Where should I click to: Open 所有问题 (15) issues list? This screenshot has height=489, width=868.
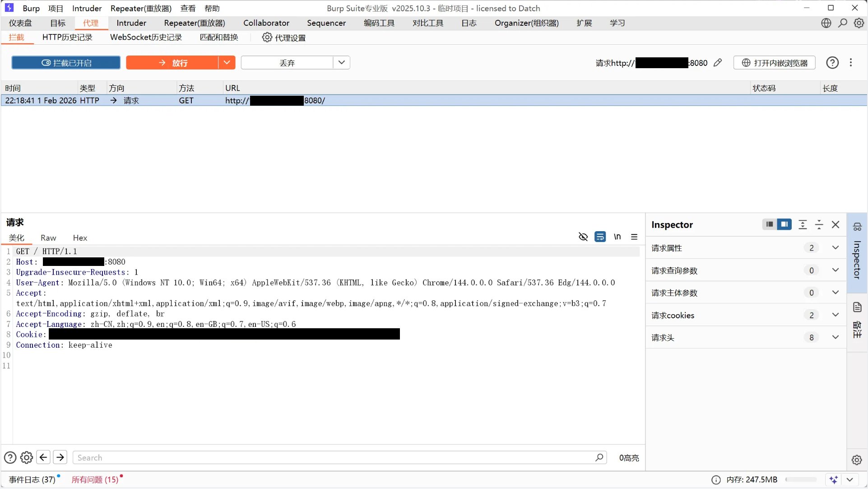pos(95,480)
